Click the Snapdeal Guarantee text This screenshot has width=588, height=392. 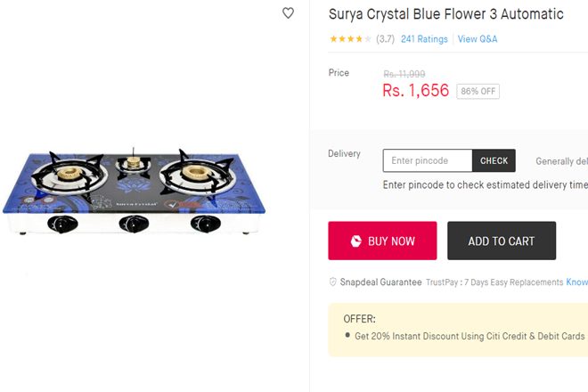(380, 282)
